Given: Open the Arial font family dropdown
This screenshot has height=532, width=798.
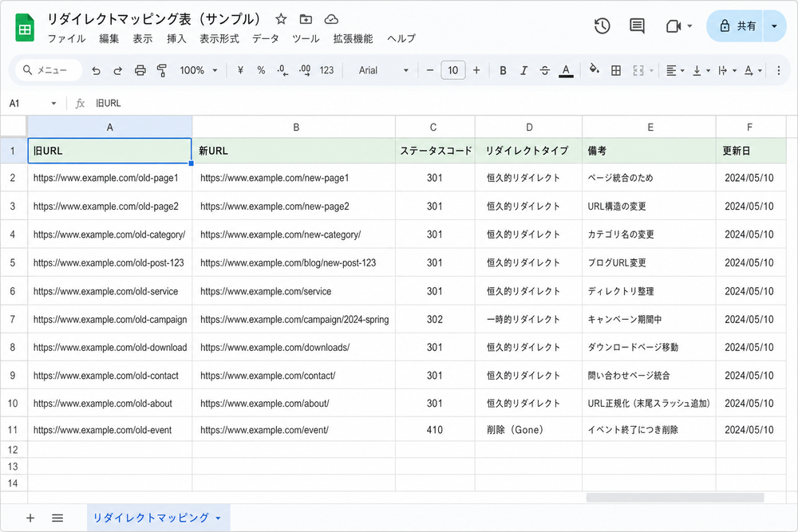Looking at the screenshot, I should pos(384,71).
